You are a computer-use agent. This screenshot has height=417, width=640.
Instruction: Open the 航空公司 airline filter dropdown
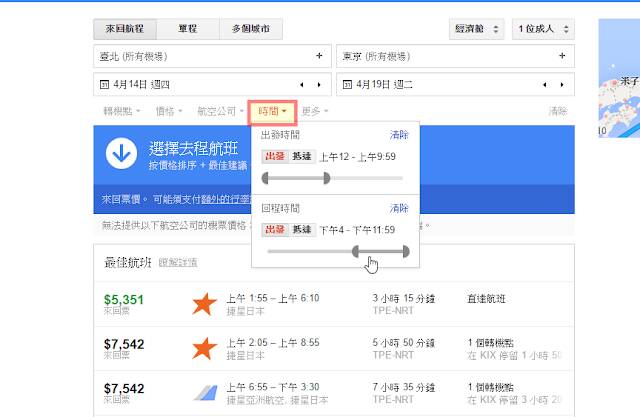pyautogui.click(x=220, y=111)
